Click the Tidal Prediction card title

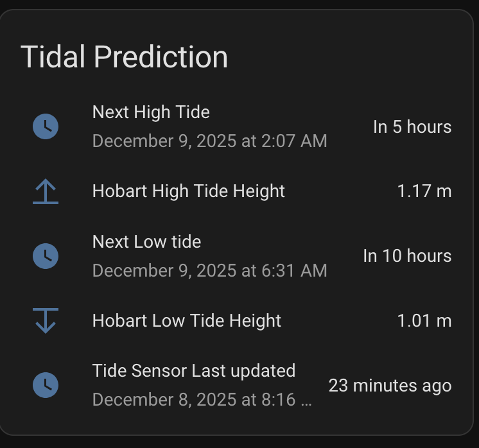[124, 56]
